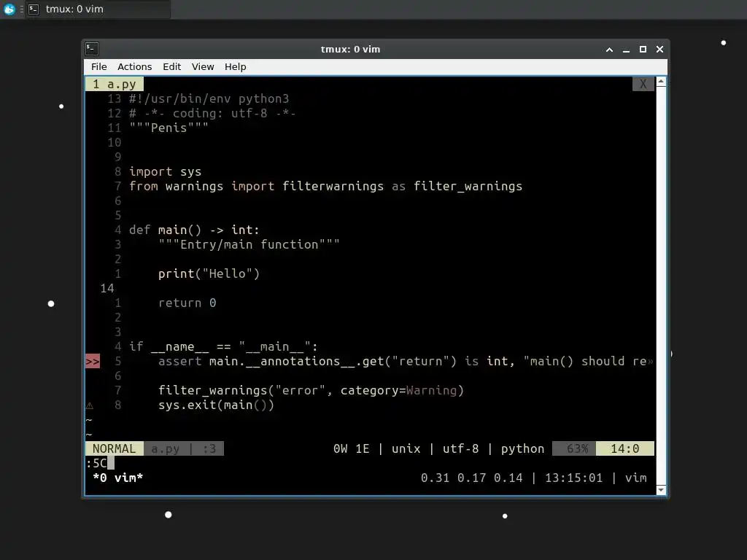The image size is (747, 560).
Task: Click the scrollbar up arrow
Action: (661, 82)
